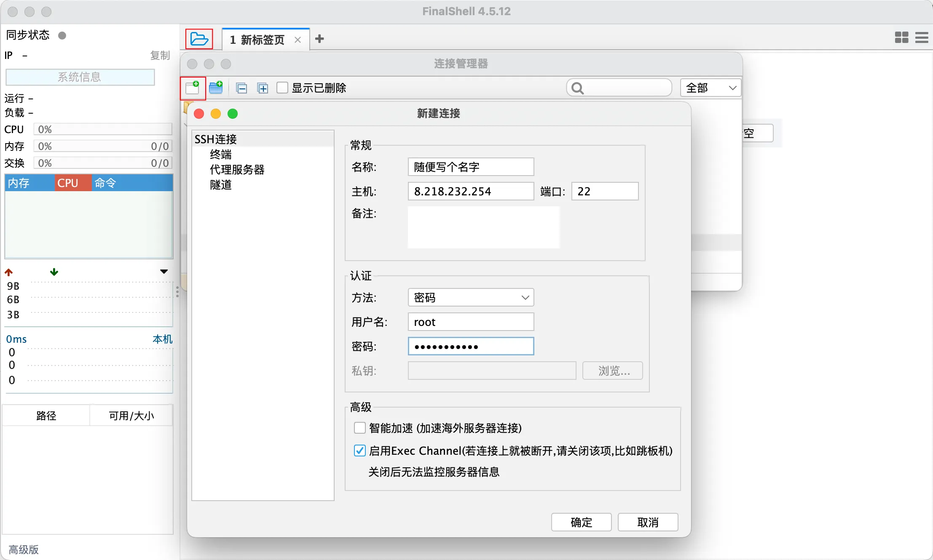Click 复制 to copy IP

point(160,55)
